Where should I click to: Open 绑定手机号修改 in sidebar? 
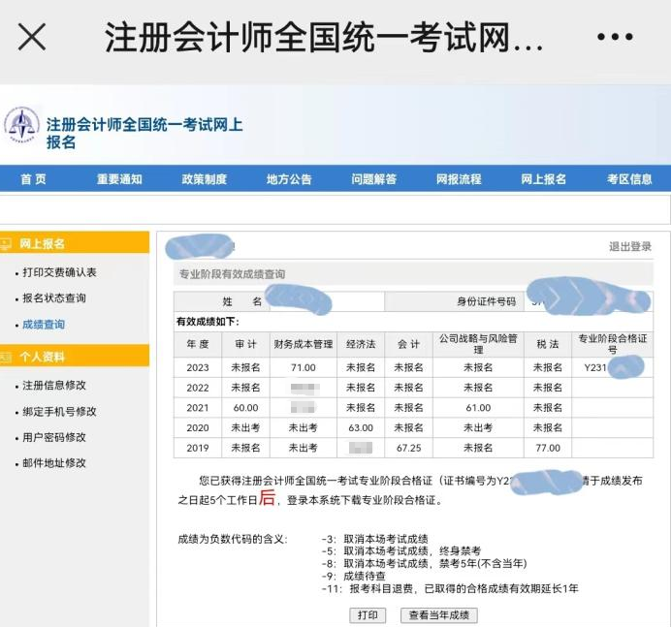(59, 412)
